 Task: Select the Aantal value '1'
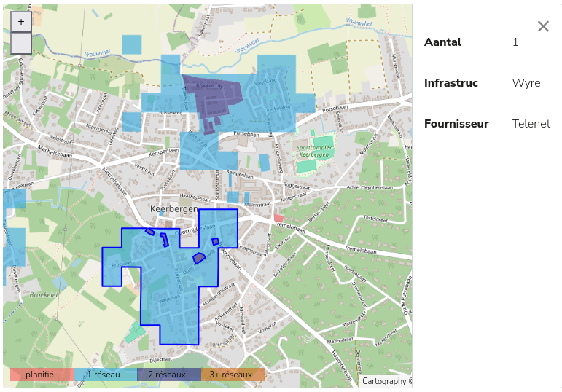[515, 42]
